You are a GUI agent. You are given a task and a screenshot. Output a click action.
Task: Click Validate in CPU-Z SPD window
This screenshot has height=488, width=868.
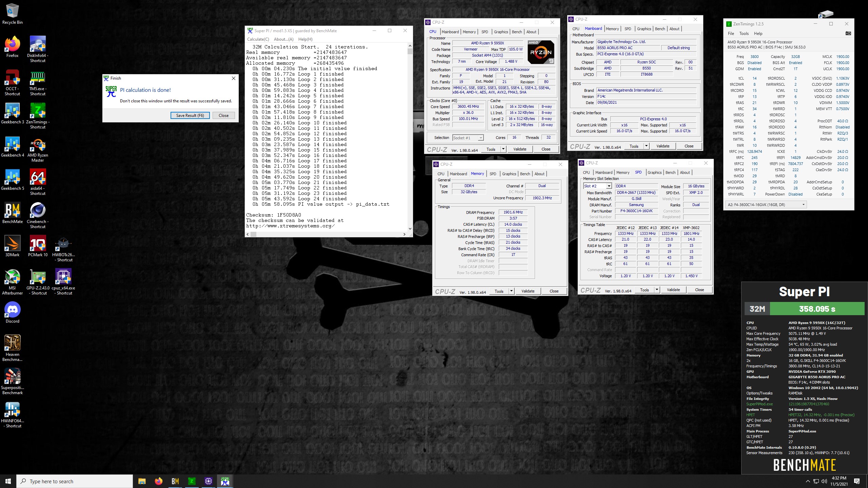tap(673, 290)
